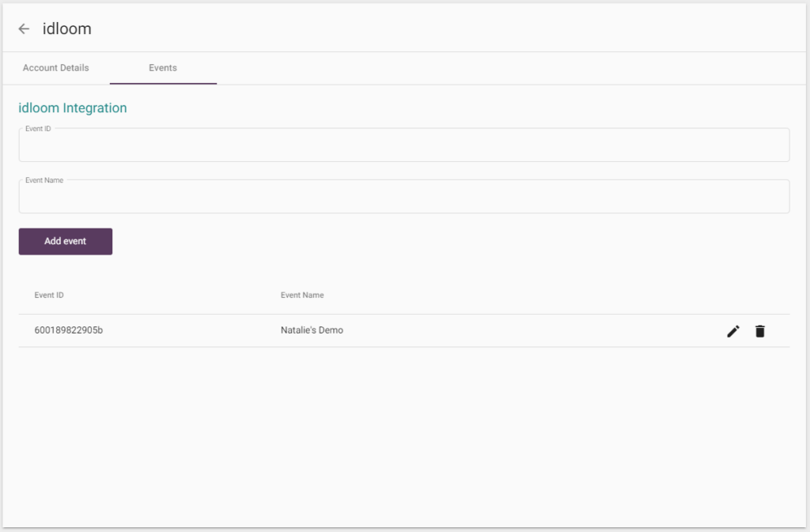Edit the Natalie's Demo event
Viewport: 810px width, 532px height.
tap(733, 331)
